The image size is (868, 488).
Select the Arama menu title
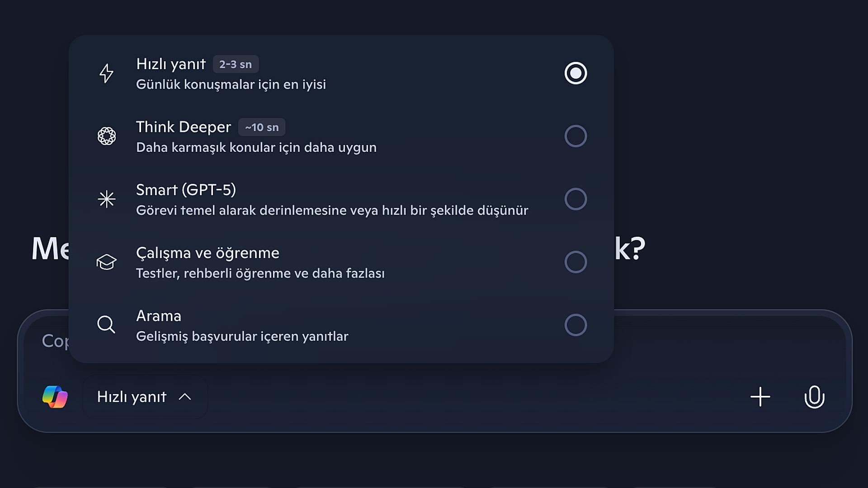pyautogui.click(x=159, y=316)
